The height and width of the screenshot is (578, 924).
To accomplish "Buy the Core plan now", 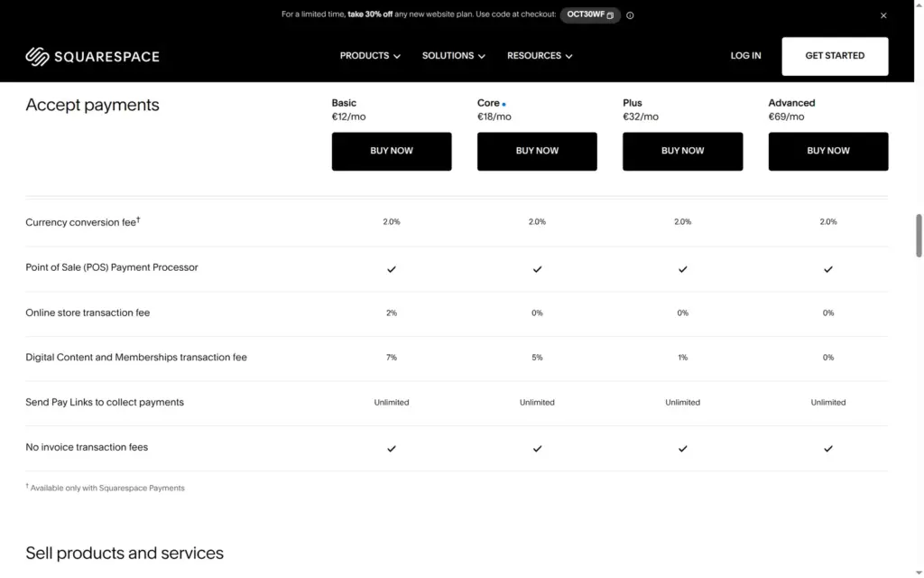I will [x=537, y=151].
